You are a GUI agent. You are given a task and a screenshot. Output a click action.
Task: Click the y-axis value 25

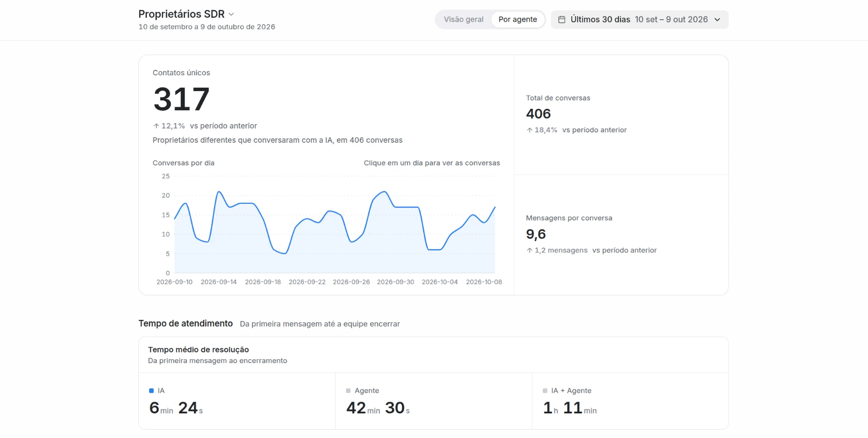[x=166, y=176]
